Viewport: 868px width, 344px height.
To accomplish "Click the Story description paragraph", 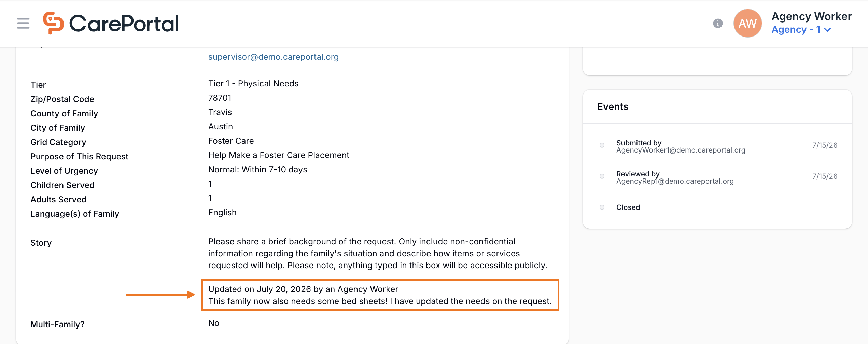I will coord(378,254).
